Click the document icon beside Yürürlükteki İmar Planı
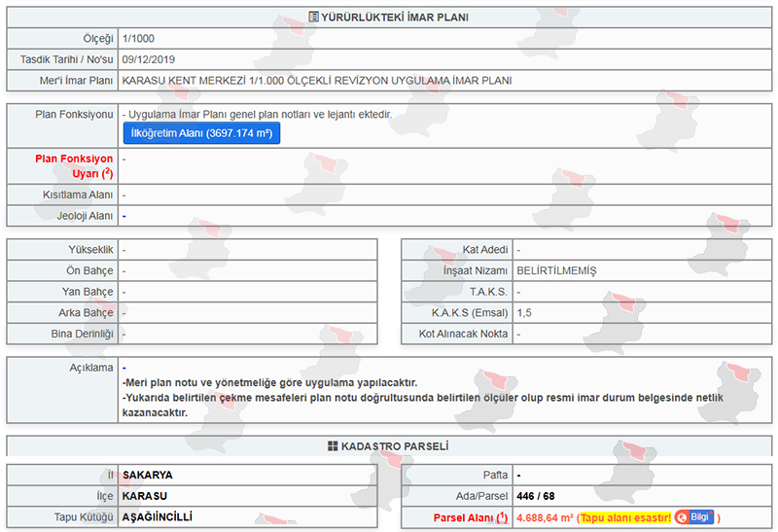 [x=313, y=17]
